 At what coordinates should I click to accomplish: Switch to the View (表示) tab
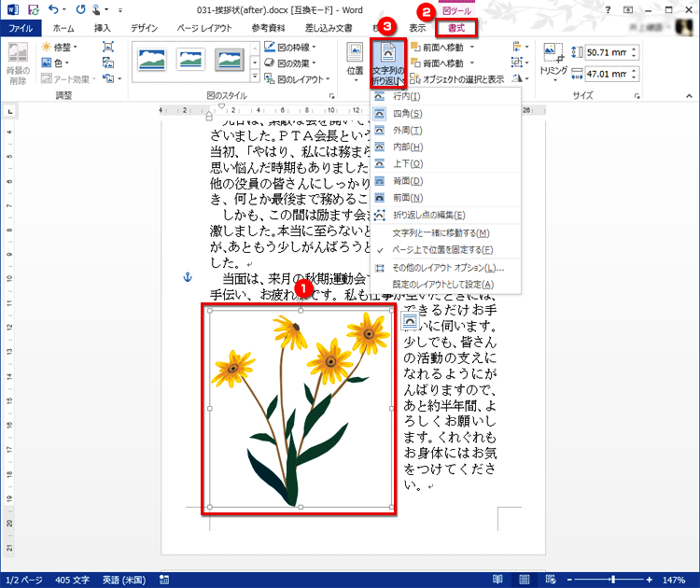[x=417, y=28]
